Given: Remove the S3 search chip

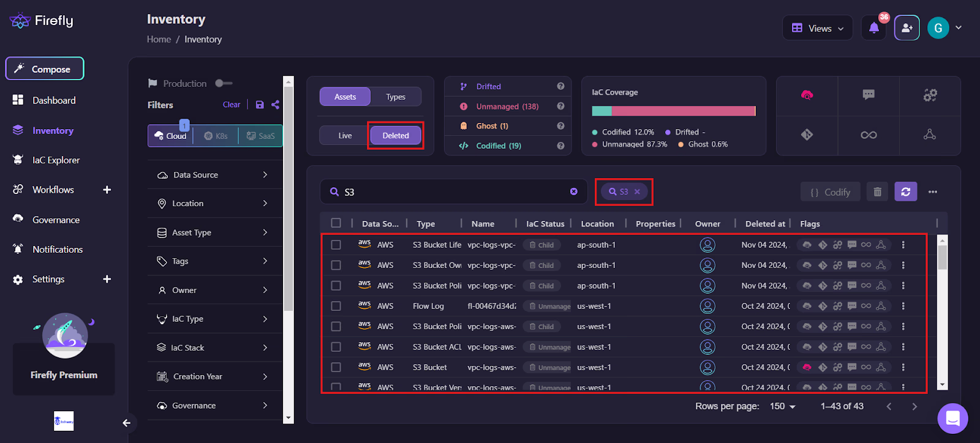Looking at the screenshot, I should (x=637, y=192).
